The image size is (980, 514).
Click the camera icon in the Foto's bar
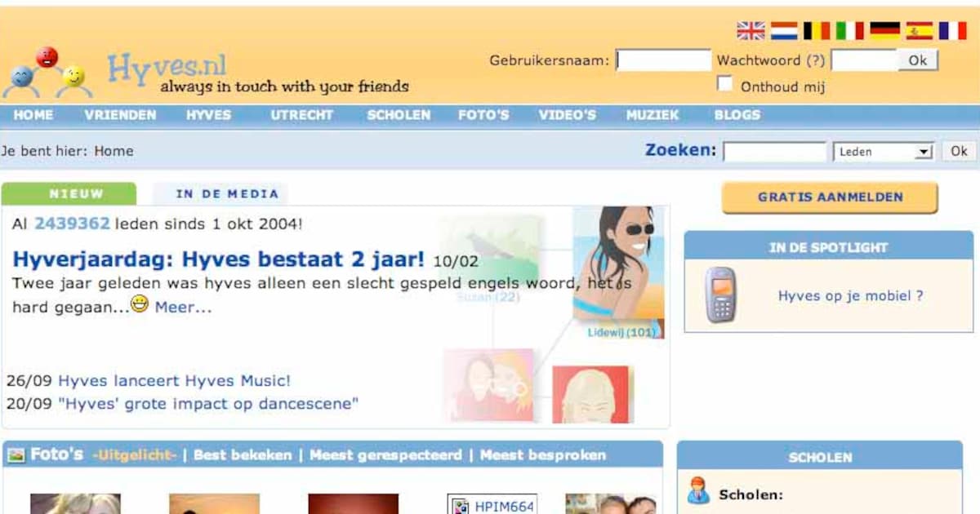18,455
